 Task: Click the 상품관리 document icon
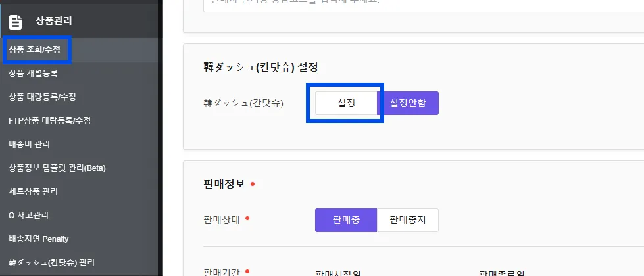16,22
